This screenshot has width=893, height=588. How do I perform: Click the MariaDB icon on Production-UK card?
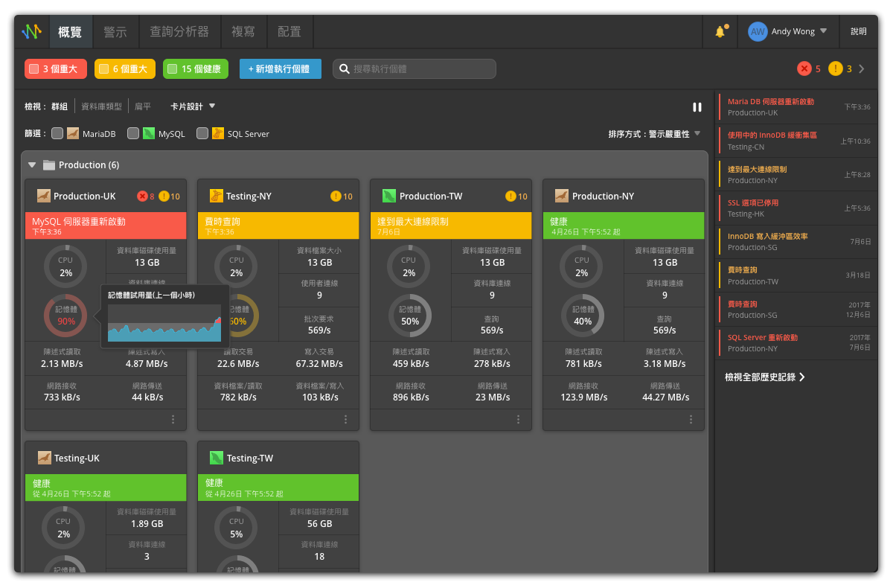(44, 196)
